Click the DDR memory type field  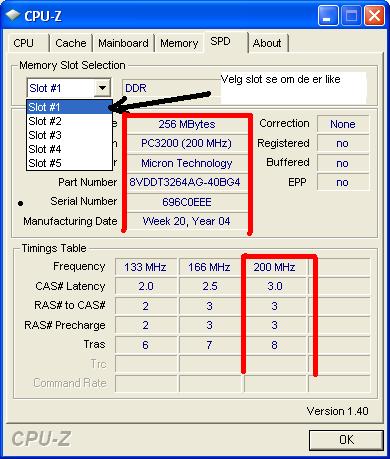tap(171, 88)
